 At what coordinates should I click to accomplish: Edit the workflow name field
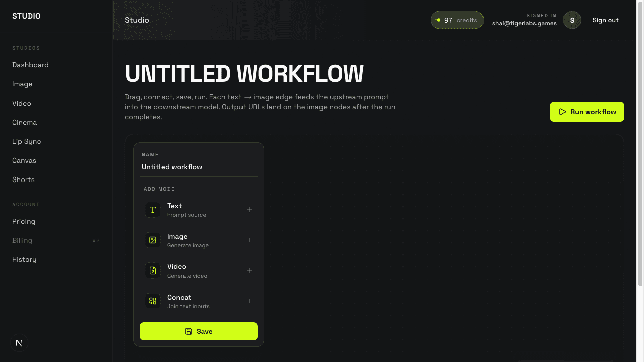click(x=199, y=167)
